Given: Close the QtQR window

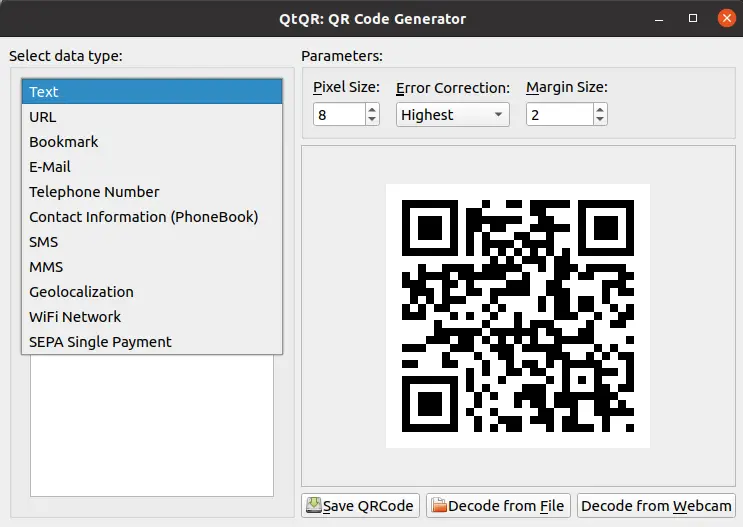Looking at the screenshot, I should (726, 18).
